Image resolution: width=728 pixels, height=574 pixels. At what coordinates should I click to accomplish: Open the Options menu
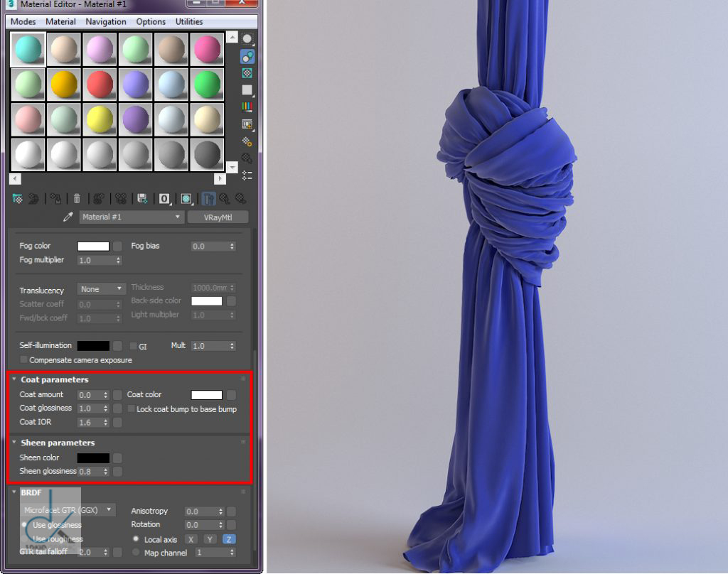click(x=151, y=22)
